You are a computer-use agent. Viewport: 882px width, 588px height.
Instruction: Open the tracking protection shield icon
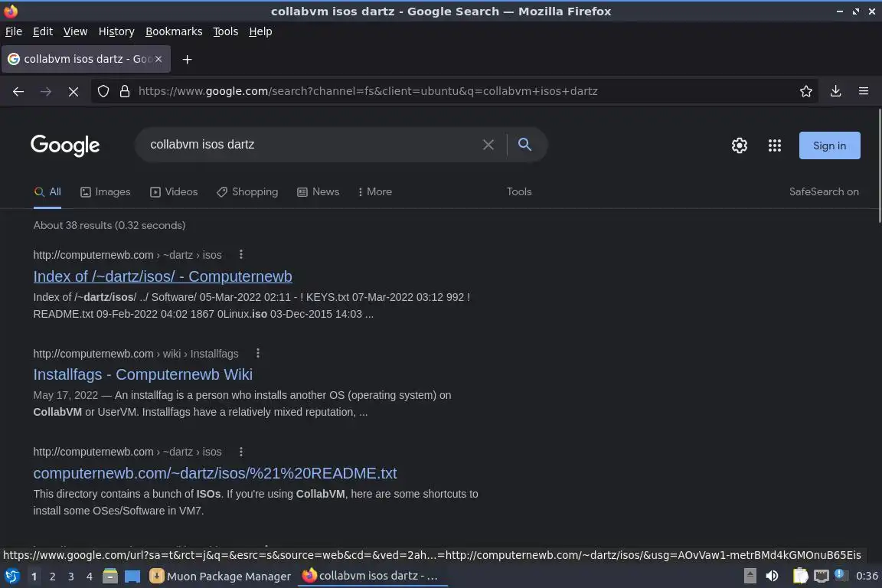click(x=103, y=91)
